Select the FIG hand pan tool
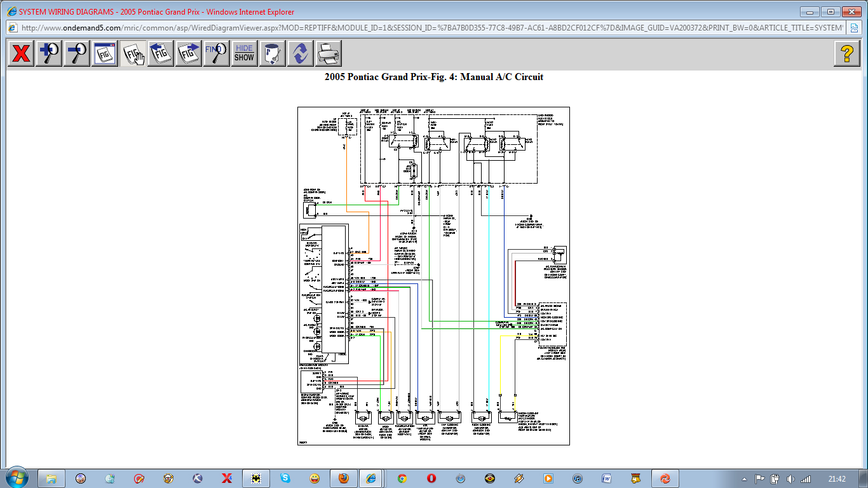The height and width of the screenshot is (488, 868). (x=133, y=53)
